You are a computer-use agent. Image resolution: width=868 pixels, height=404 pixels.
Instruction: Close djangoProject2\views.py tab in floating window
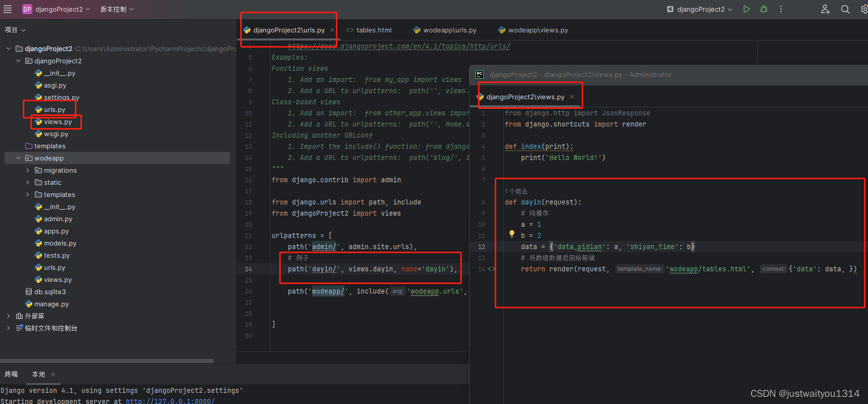point(572,97)
